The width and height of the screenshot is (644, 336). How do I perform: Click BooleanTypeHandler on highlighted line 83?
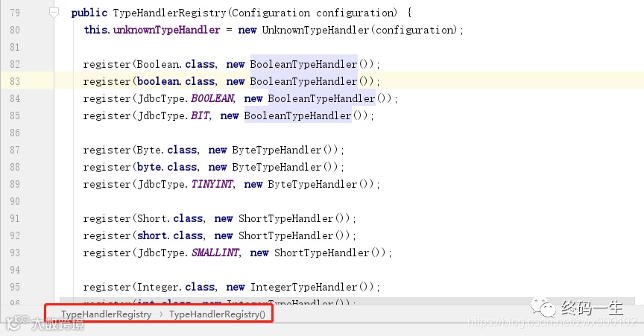pyautogui.click(x=303, y=81)
